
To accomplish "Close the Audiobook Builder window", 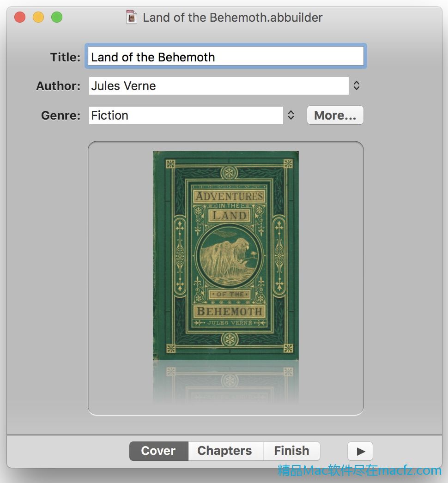I will [20, 18].
